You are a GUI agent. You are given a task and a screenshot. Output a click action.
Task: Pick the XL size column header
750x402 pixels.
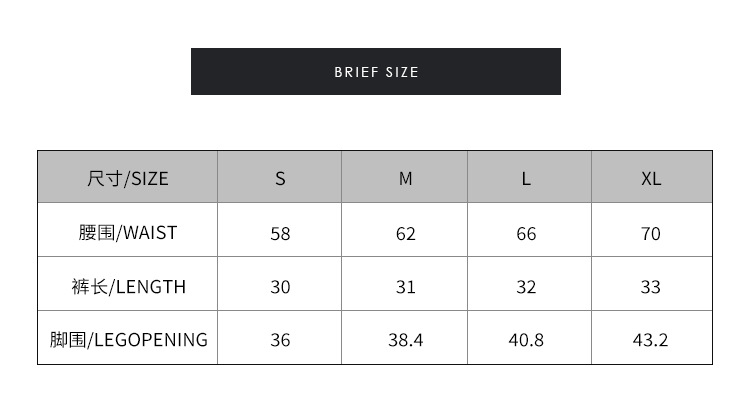[651, 178]
